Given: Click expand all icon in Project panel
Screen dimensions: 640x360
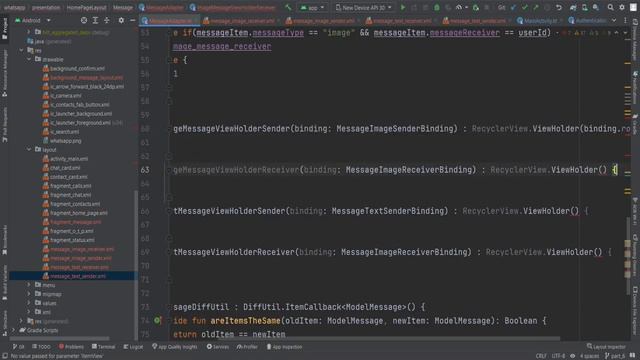Looking at the screenshot, I should (x=95, y=20).
